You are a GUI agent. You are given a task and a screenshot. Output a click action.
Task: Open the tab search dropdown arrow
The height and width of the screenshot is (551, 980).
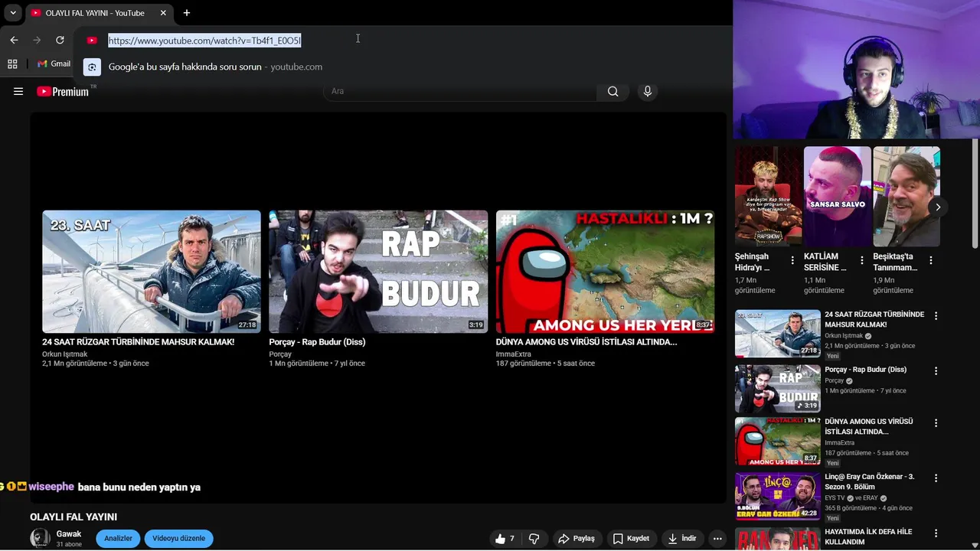point(13,13)
